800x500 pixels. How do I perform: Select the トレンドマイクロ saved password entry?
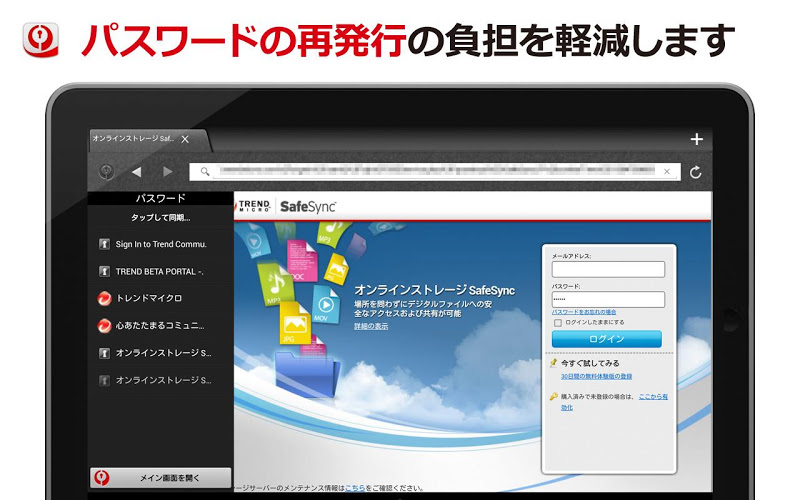coord(160,298)
